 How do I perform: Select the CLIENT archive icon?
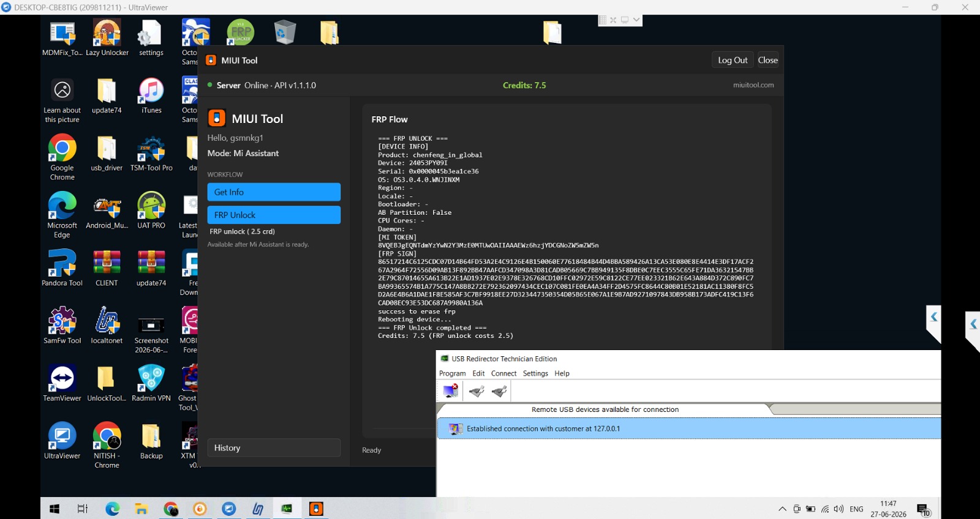coord(107,269)
